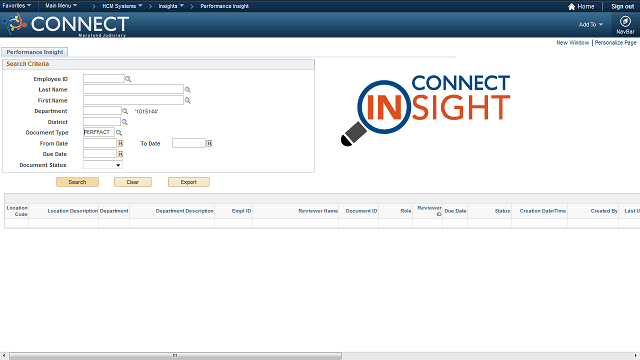This screenshot has height=360, width=640.
Task: Expand the Insights breadcrumb menu
Action: [171, 6]
